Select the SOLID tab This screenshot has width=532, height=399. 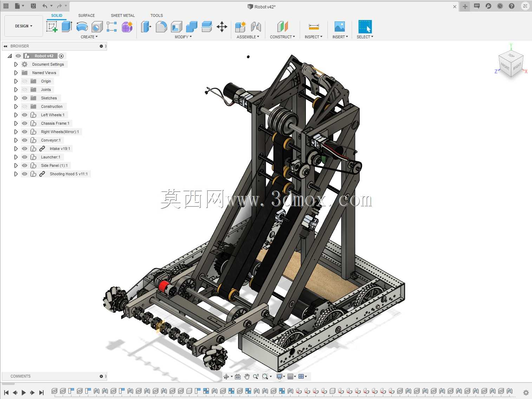57,15
